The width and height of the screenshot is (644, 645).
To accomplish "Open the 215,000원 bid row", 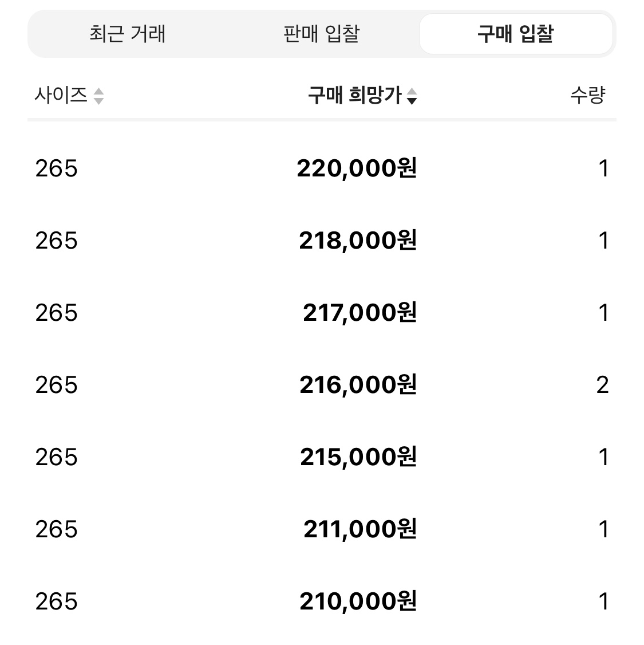I will click(322, 457).
